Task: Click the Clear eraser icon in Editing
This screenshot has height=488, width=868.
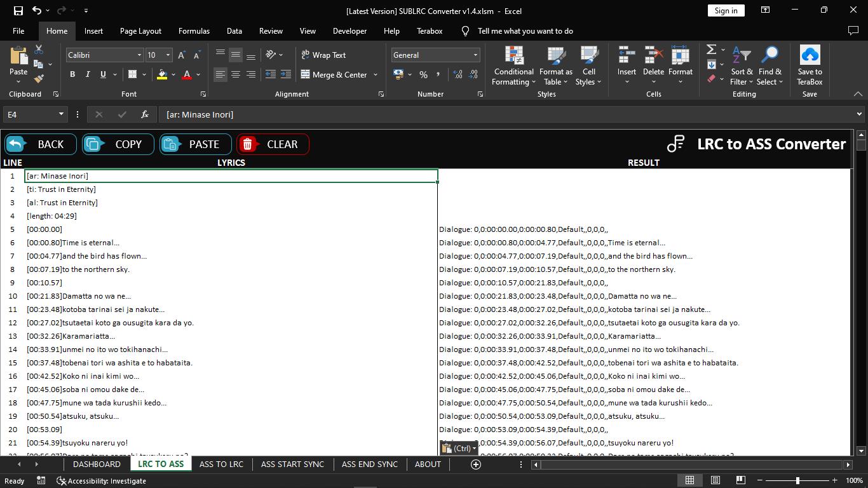Action: click(711, 79)
